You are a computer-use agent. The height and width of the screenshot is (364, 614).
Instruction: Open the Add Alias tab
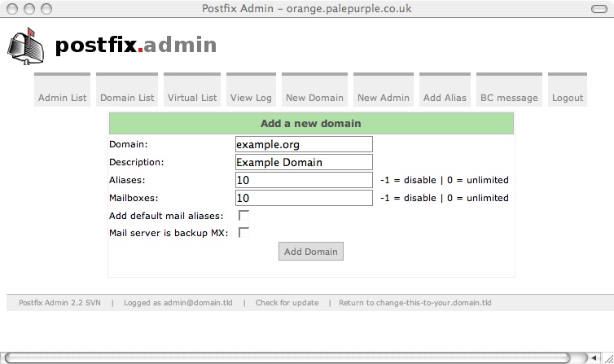click(445, 97)
